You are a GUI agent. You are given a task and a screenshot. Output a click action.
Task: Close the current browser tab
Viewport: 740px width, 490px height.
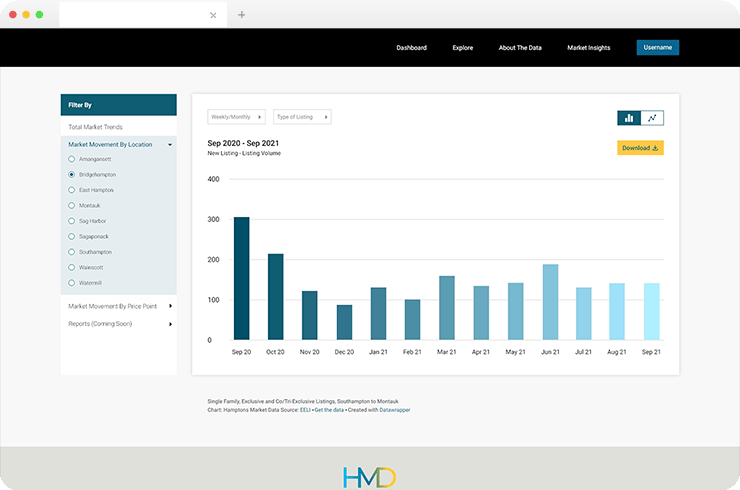[x=213, y=15]
